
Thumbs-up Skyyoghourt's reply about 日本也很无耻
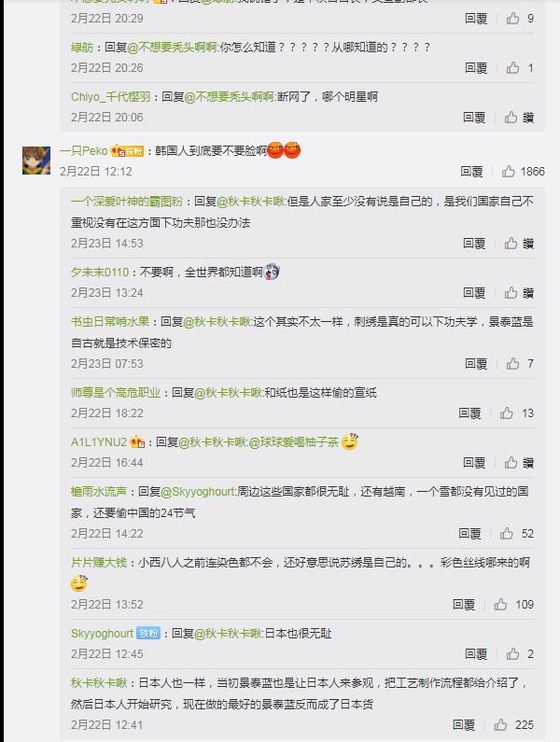(x=512, y=654)
